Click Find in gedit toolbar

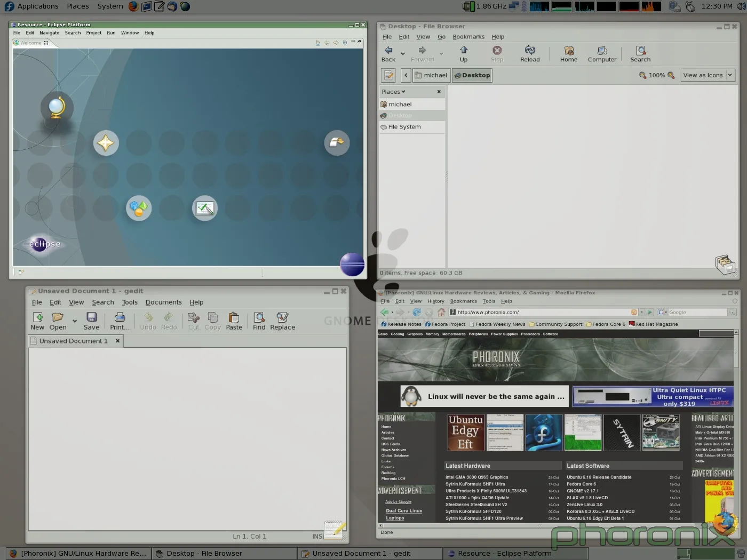tap(259, 321)
